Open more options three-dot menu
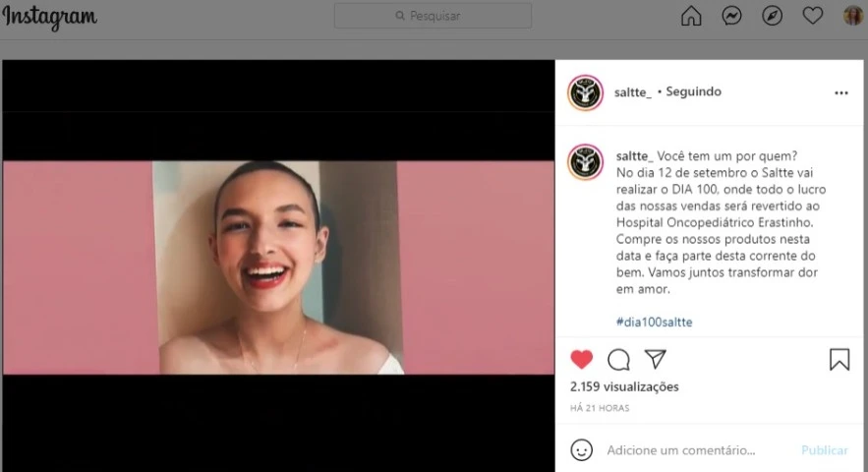This screenshot has height=472, width=868. click(x=840, y=92)
